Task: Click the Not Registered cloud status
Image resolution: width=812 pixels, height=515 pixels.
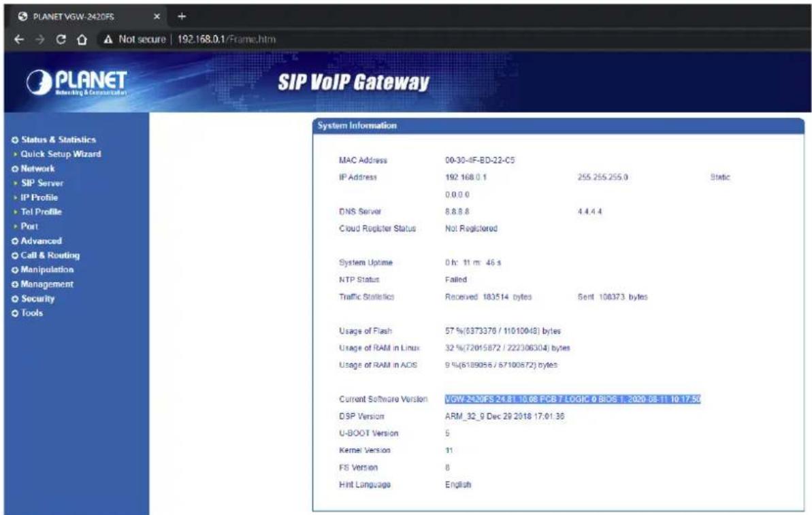Action: point(471,229)
